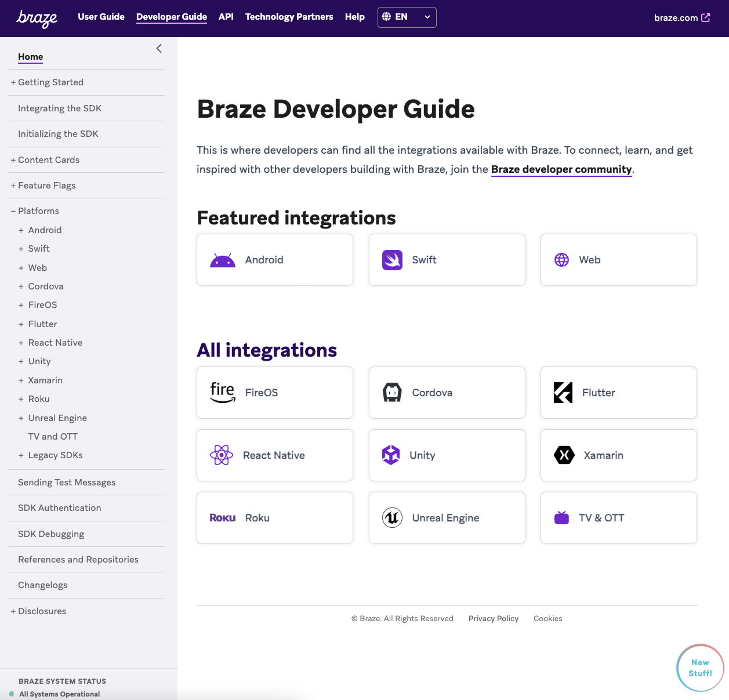The width and height of the screenshot is (729, 700).
Task: Select FireOS in the sidebar tree
Action: pos(43,305)
